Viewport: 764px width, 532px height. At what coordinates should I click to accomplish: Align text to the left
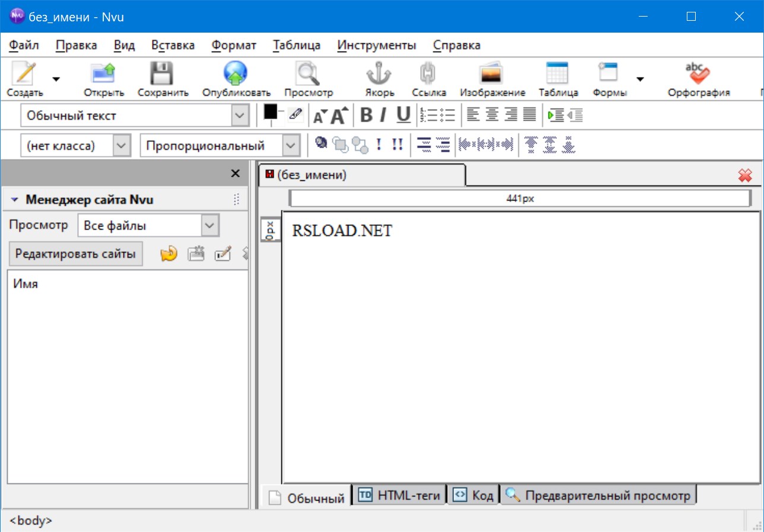[x=473, y=114]
